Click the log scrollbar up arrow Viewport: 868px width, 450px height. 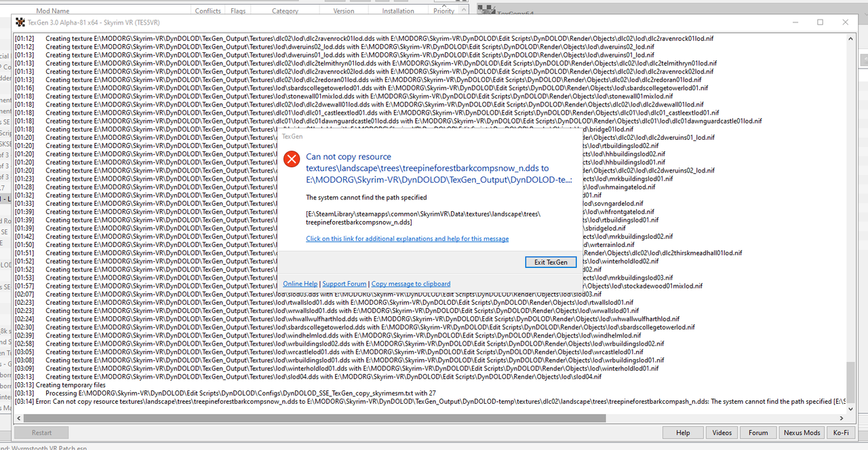(850, 39)
